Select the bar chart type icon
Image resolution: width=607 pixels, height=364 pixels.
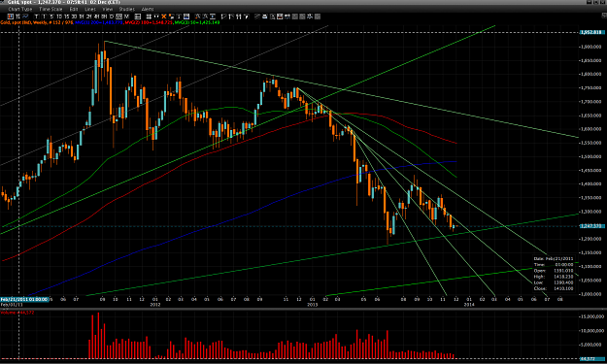point(18,17)
